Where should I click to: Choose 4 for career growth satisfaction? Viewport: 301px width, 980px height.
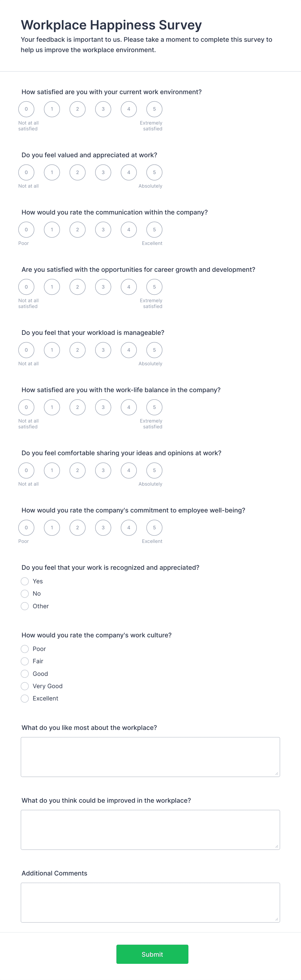pos(128,287)
